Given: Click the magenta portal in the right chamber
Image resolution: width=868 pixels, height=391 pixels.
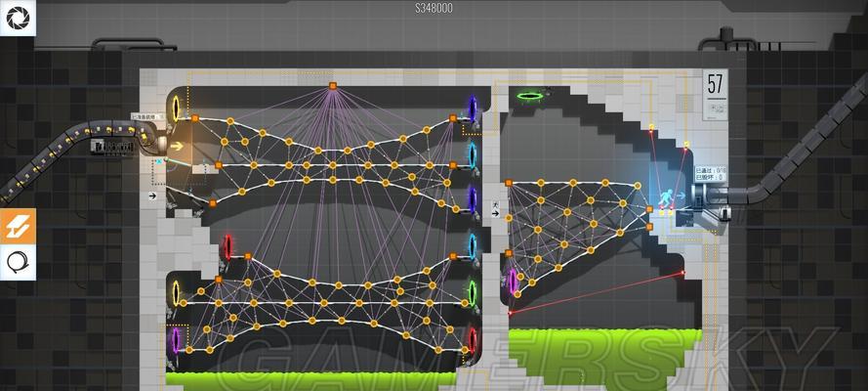Looking at the screenshot, I should point(513,282).
